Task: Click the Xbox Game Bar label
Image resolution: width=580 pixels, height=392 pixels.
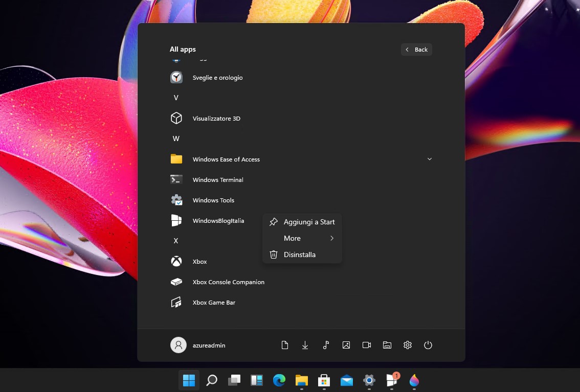Action: tap(214, 303)
